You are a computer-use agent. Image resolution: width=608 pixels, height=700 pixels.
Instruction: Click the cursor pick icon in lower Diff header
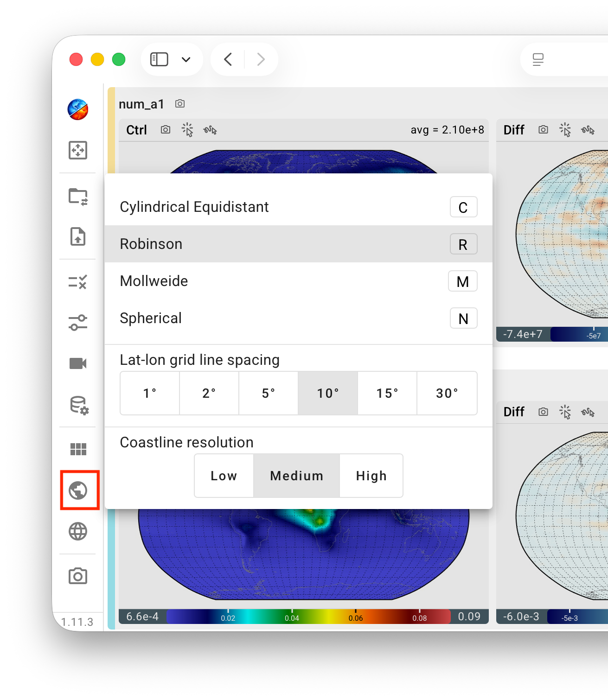pos(565,412)
